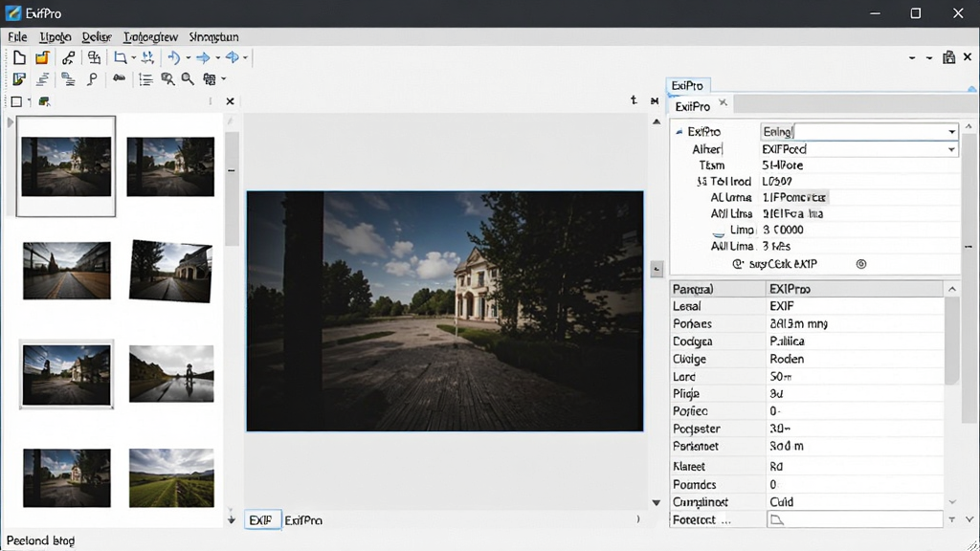980x551 pixels.
Task: Open the yellow folder icon in toolbar
Action: pos(42,58)
